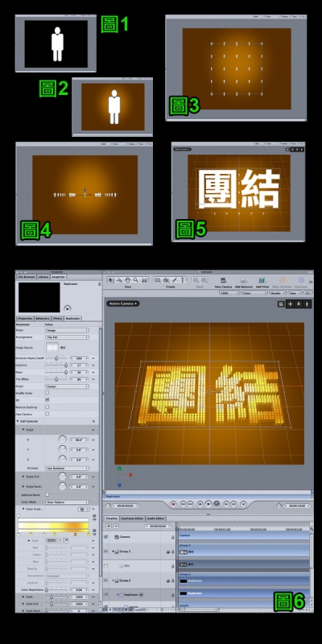322x644 pixels.
Task: Open the Arrangement dropdown set to Tile Fill
Action: pyautogui.click(x=67, y=337)
